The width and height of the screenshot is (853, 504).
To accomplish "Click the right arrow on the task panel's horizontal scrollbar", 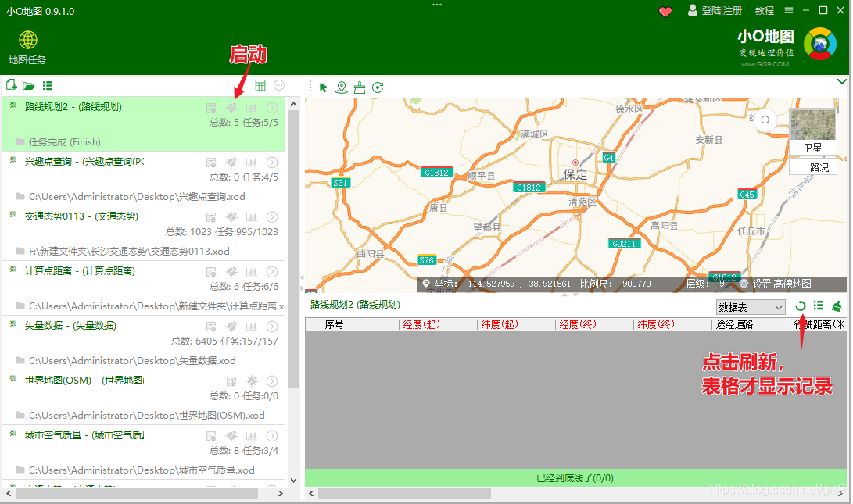I will coord(280,493).
